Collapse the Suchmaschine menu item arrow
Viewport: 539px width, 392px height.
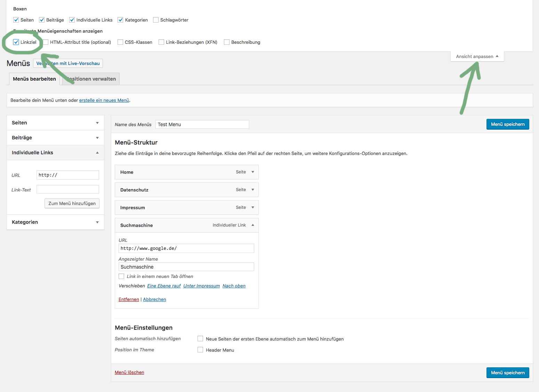[253, 225]
